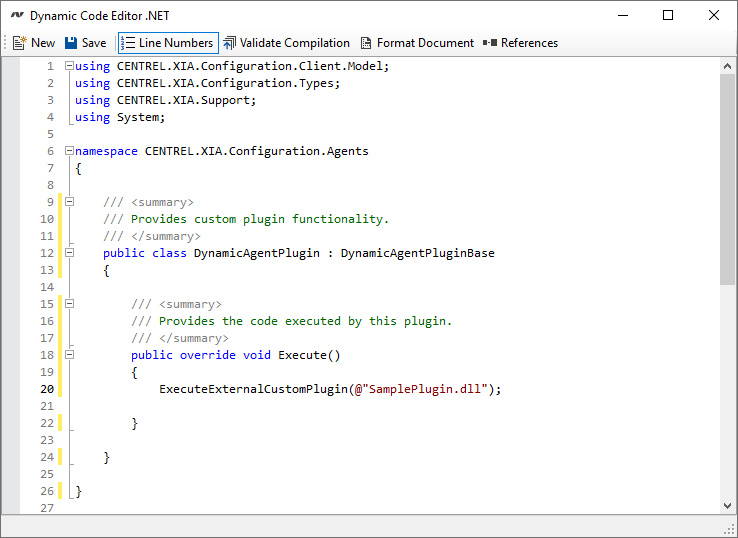738x538 pixels.
Task: Click the "class" keyword on line 12
Action: coord(169,253)
